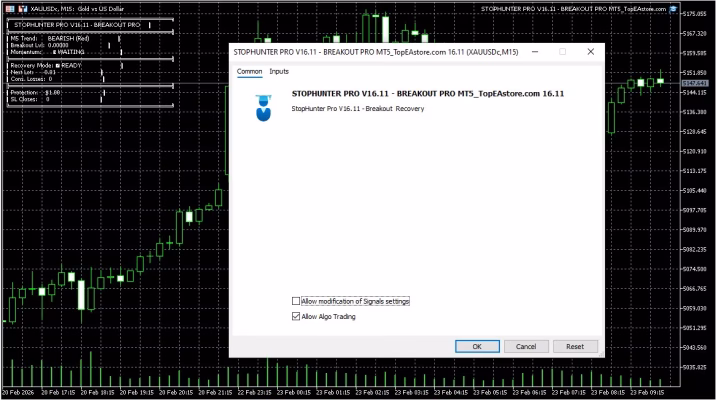Click the '20 Feb 2026' time axis label
The height and width of the screenshot is (400, 716).
(x=18, y=392)
